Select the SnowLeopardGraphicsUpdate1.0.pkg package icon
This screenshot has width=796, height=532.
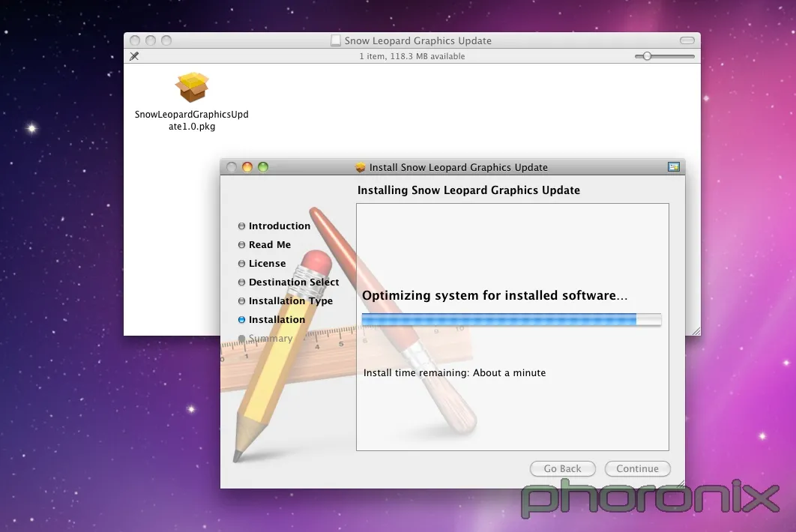192,87
